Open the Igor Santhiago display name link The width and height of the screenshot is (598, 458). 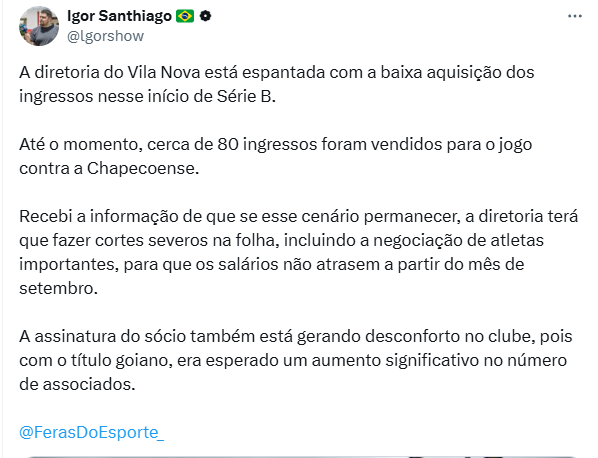[x=119, y=16]
